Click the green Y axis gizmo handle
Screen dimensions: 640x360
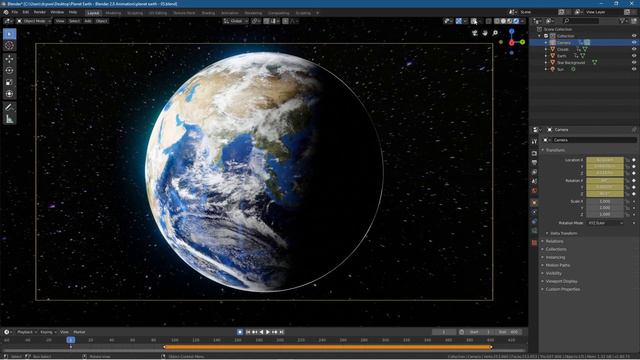(x=522, y=42)
